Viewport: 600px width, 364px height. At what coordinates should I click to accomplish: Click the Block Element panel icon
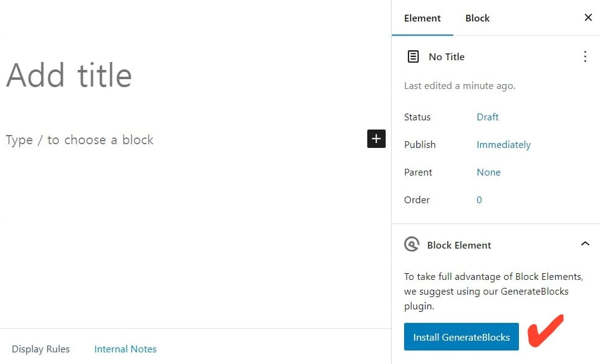[411, 244]
